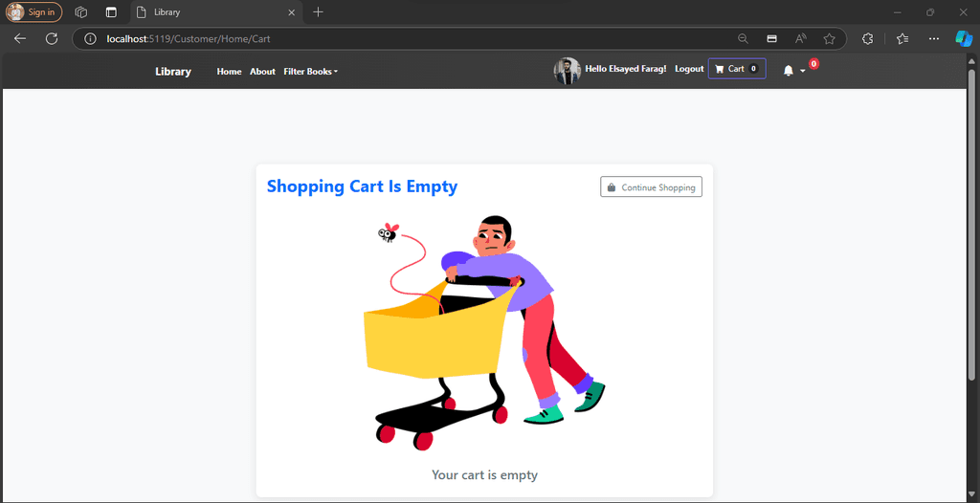The height and width of the screenshot is (503, 980).
Task: Open the Favorites list icon
Action: pyautogui.click(x=902, y=39)
